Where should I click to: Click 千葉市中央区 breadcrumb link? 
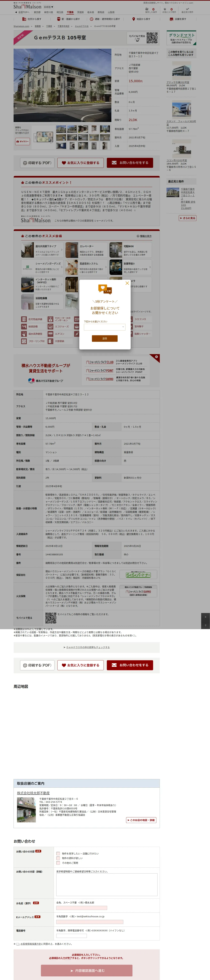click(x=63, y=26)
